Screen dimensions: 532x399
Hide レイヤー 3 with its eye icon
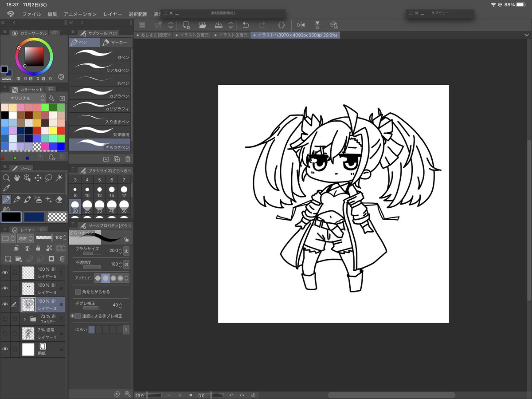(5, 304)
